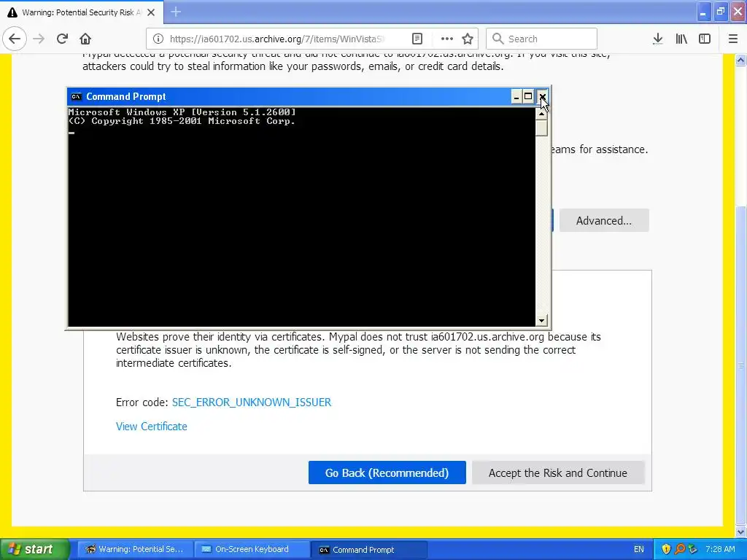Click browser page scrollbar down arrow

(741, 532)
